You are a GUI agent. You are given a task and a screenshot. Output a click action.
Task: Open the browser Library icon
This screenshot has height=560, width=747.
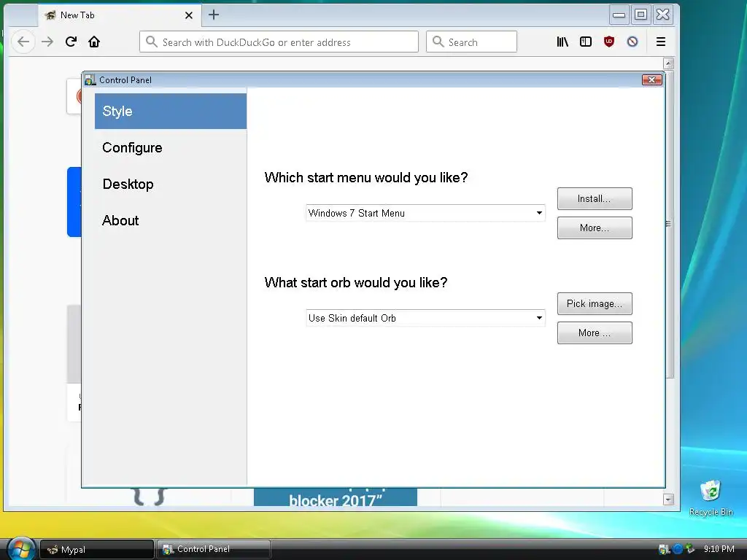(562, 42)
